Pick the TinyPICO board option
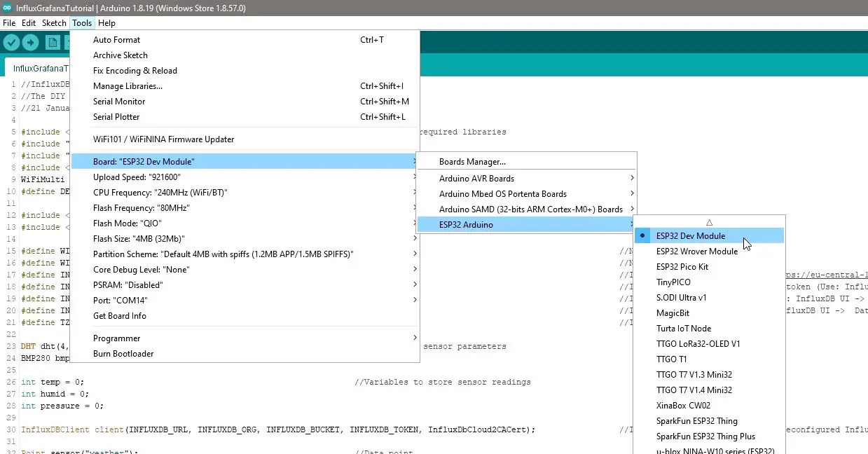This screenshot has height=454, width=868. (x=673, y=282)
